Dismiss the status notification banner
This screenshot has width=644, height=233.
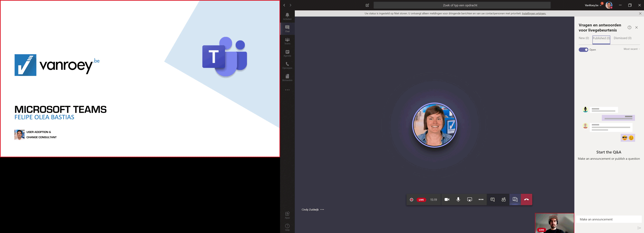pos(640,13)
